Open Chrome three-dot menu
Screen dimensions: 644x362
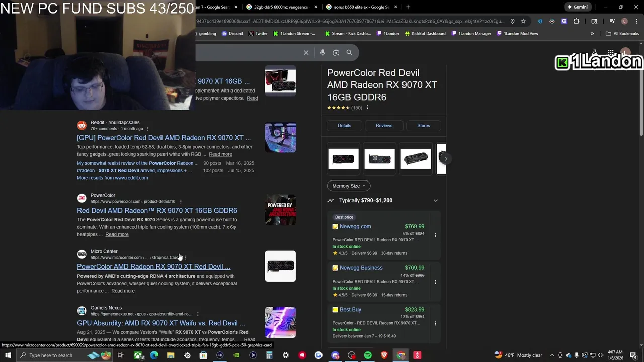[636, 21]
